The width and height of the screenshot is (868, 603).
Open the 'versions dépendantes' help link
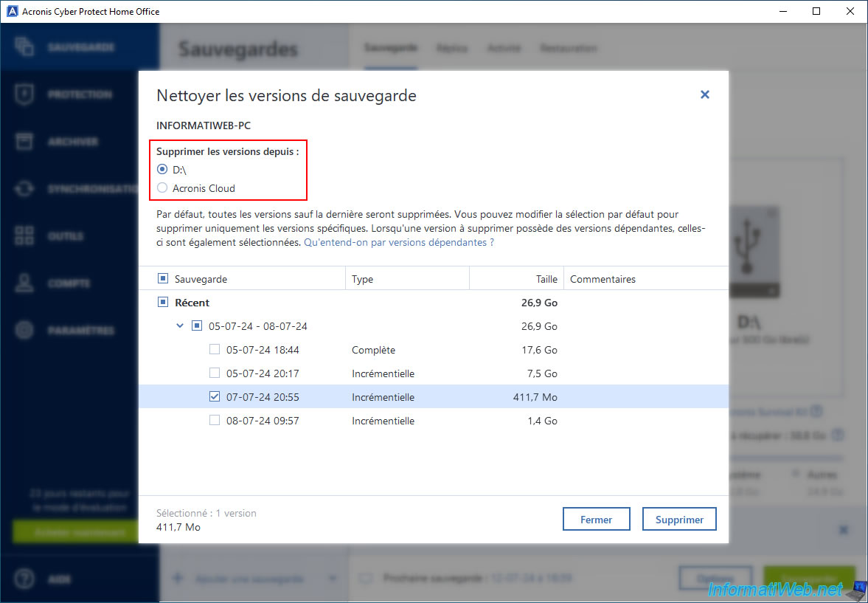coord(398,242)
